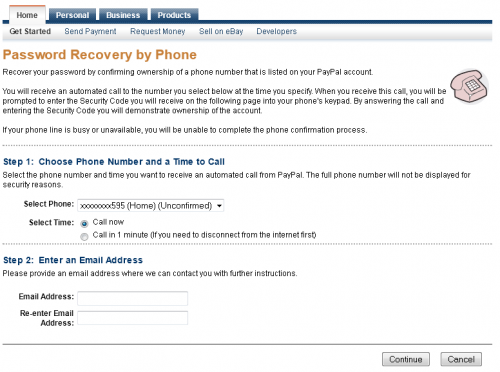Click the Select Phone dropdown arrow
500x372 pixels.
[x=219, y=206]
